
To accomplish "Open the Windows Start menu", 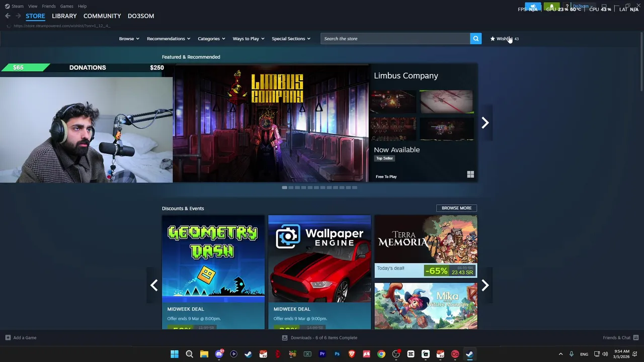I will [175, 354].
